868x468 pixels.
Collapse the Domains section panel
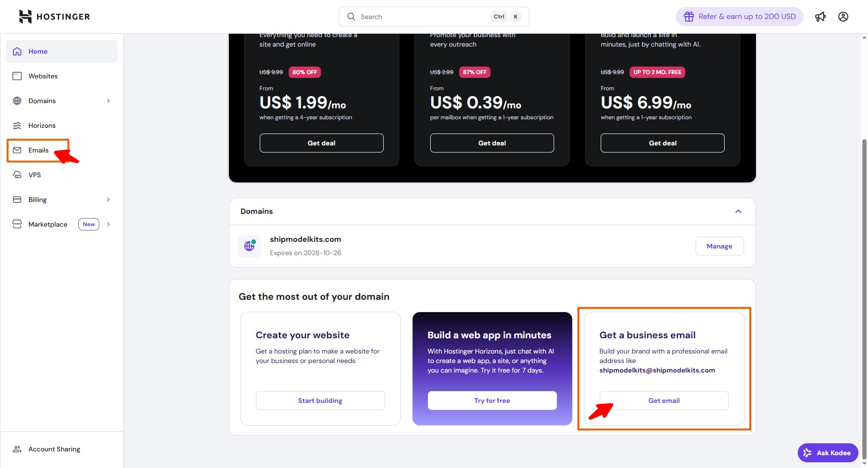738,211
